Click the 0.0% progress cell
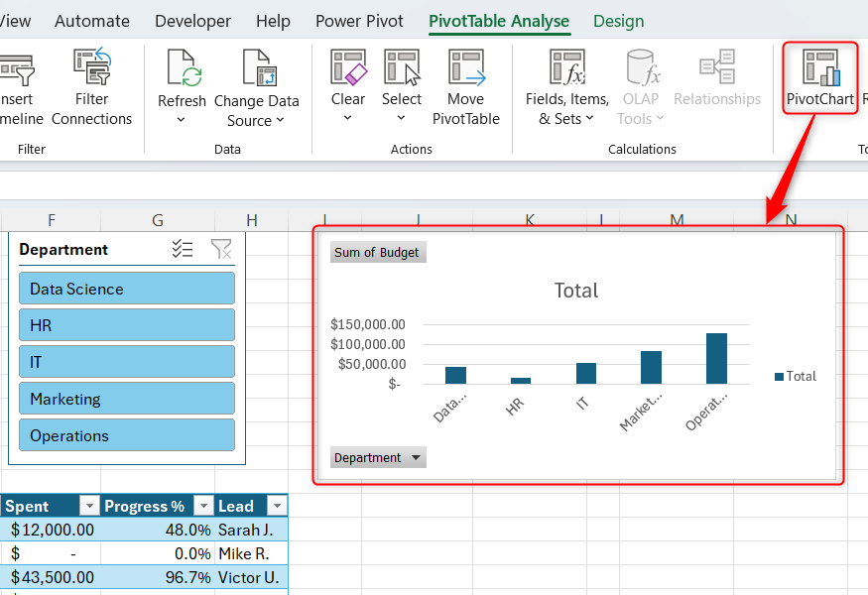This screenshot has width=868, height=595. click(158, 553)
